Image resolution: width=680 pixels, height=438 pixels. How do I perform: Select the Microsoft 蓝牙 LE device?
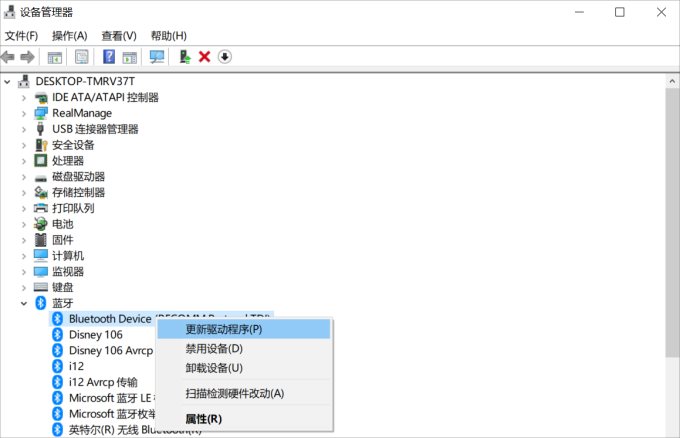pos(110,398)
